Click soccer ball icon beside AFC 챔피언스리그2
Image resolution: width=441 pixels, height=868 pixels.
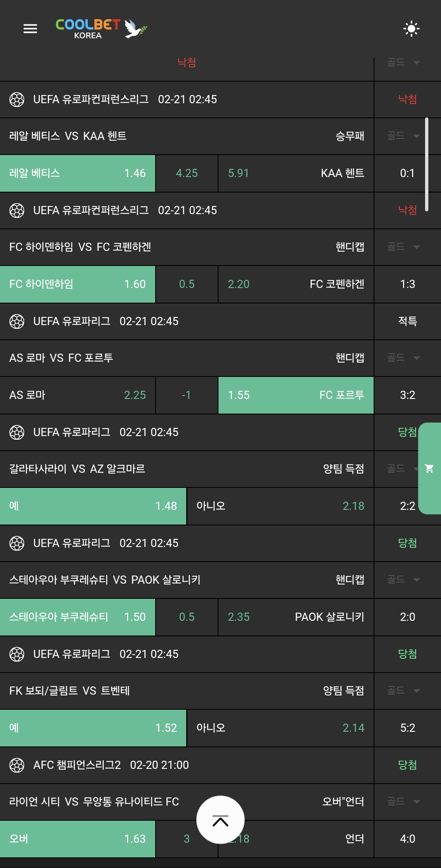coord(17,765)
